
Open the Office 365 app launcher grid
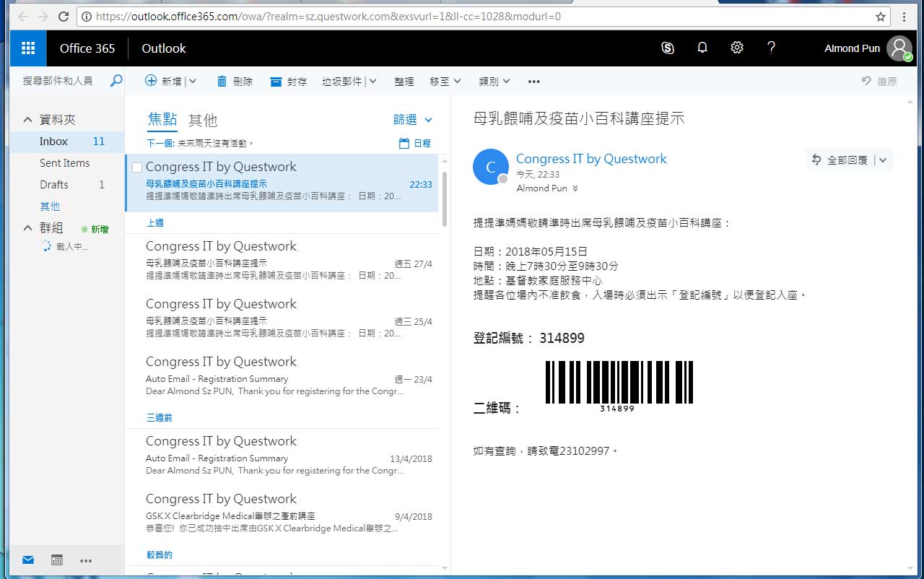pos(28,48)
